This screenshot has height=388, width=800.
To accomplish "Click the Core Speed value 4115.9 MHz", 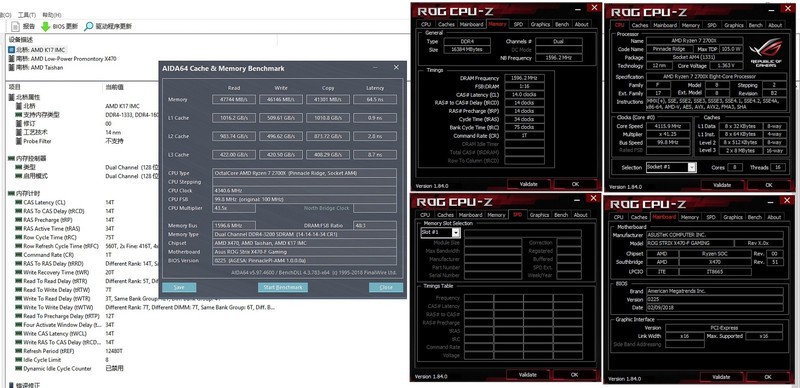I will [x=669, y=126].
